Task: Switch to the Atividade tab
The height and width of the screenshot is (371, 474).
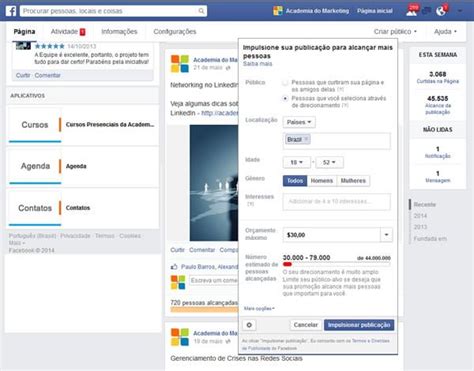Action: point(68,32)
